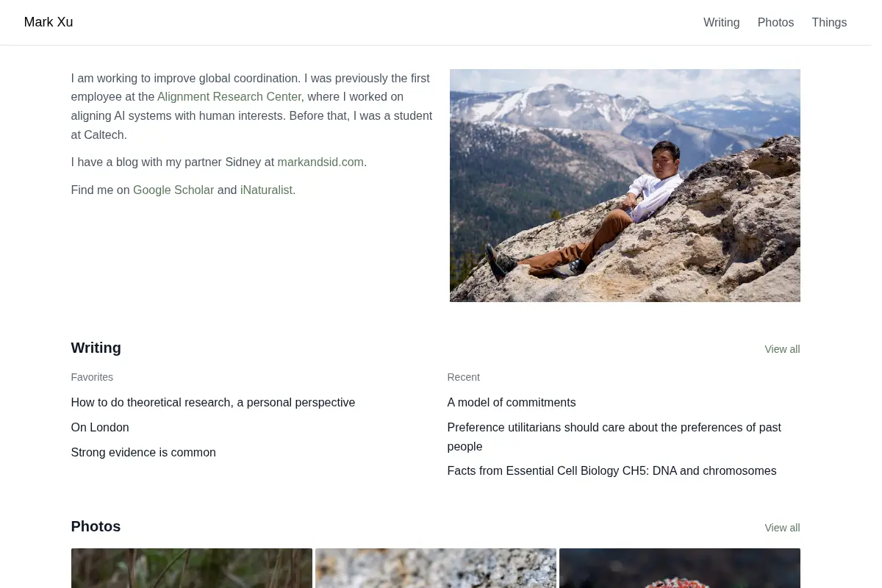Read 'Strong evidence is common'

[143, 452]
